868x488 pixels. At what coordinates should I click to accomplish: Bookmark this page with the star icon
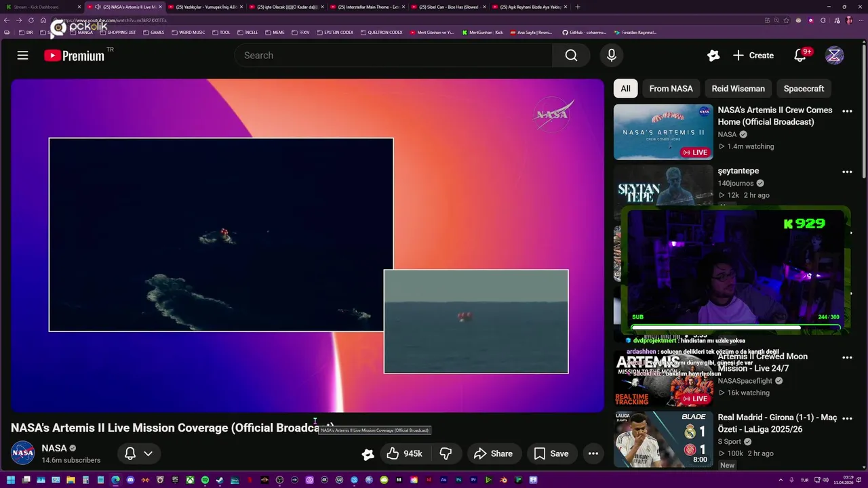pos(787,20)
